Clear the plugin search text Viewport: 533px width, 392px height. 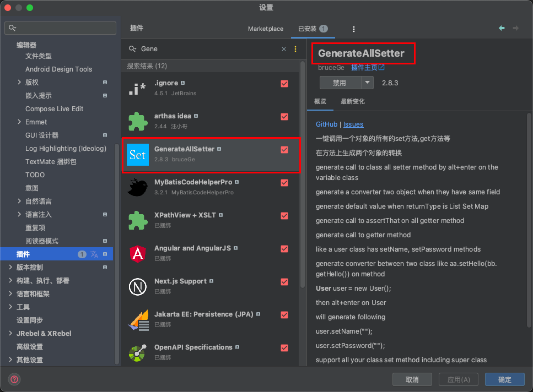click(x=284, y=49)
